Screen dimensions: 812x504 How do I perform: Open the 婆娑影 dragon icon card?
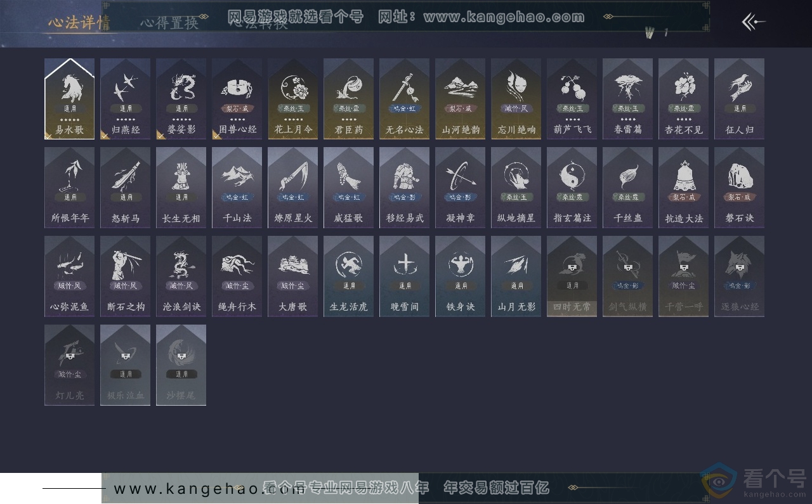point(181,99)
